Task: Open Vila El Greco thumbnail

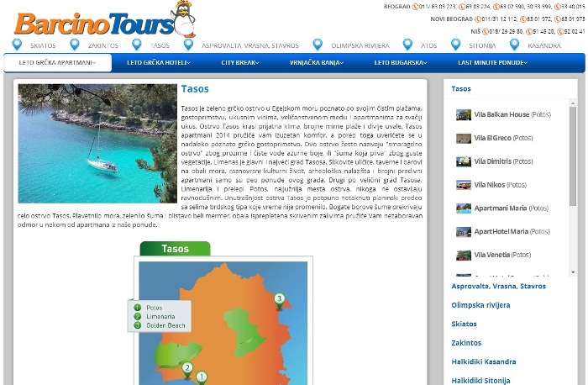Action: pos(464,139)
